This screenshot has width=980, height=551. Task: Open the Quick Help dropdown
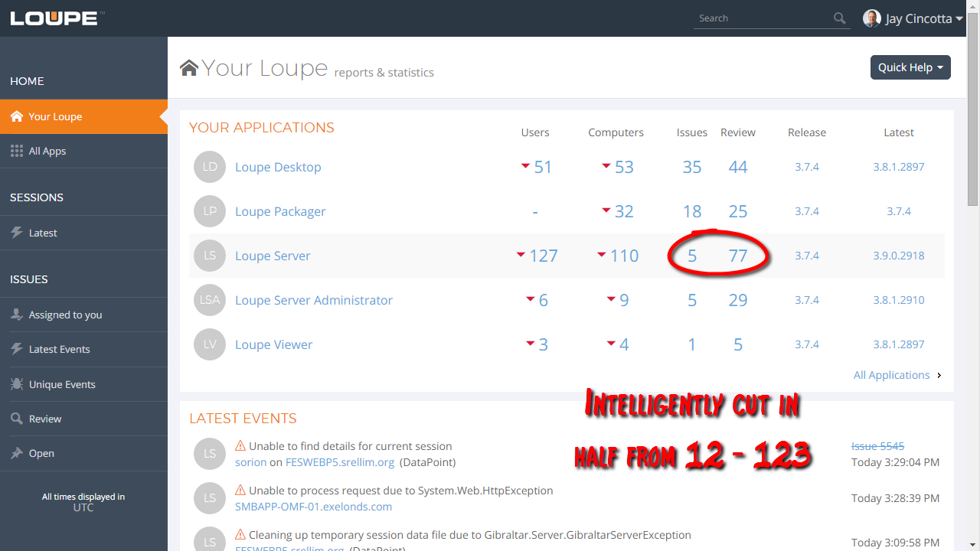[910, 67]
